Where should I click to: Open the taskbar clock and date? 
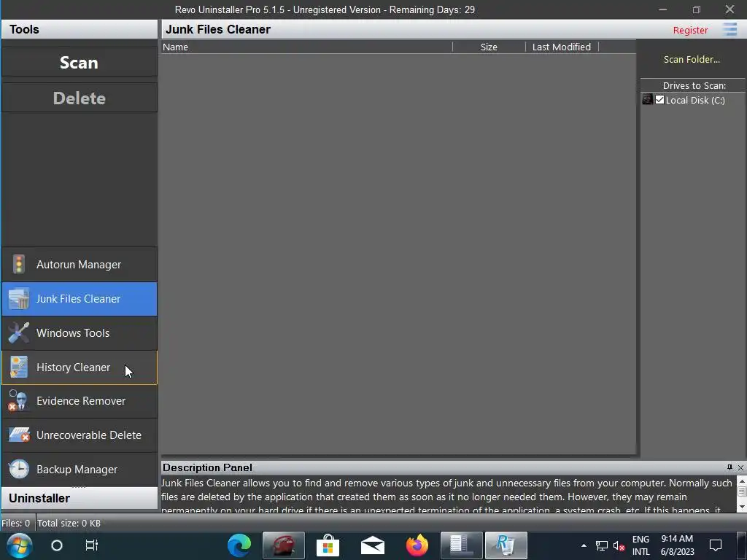tap(677, 545)
